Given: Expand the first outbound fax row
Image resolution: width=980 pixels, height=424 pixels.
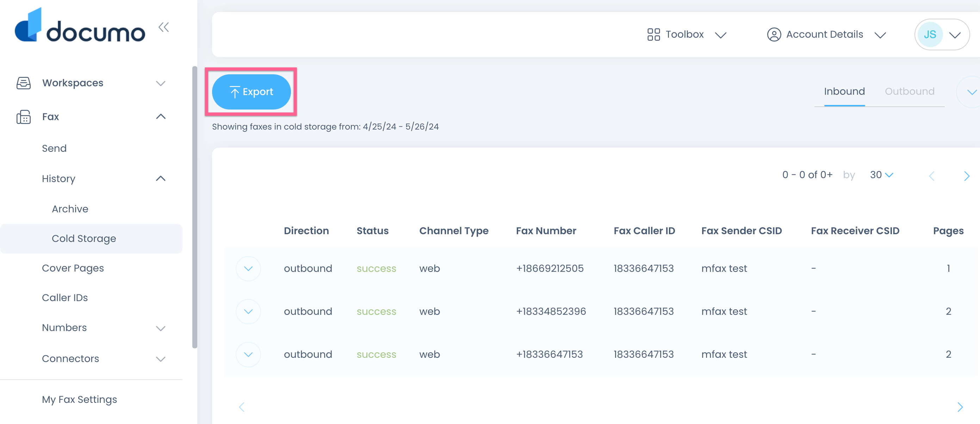Looking at the screenshot, I should 248,268.
